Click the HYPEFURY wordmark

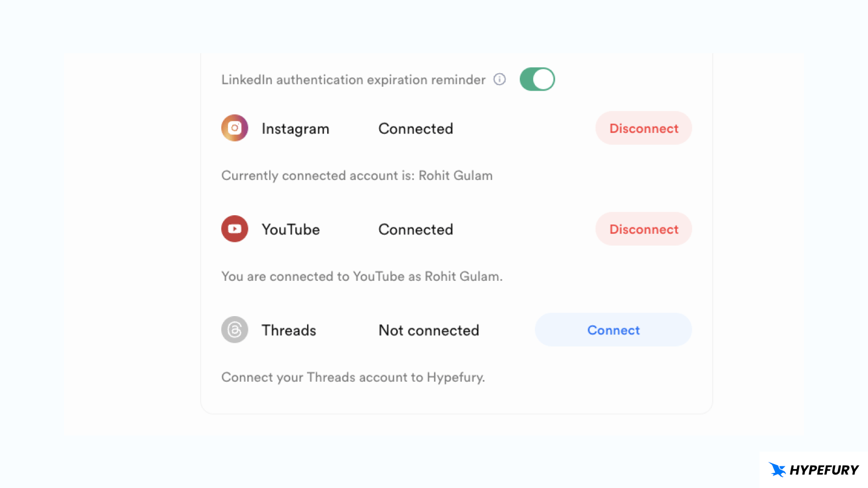825,470
